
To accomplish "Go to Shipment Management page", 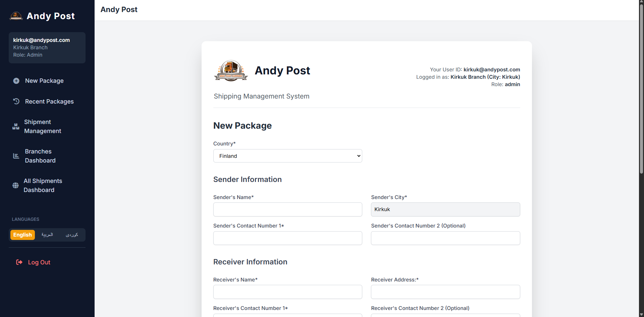I will point(43,126).
